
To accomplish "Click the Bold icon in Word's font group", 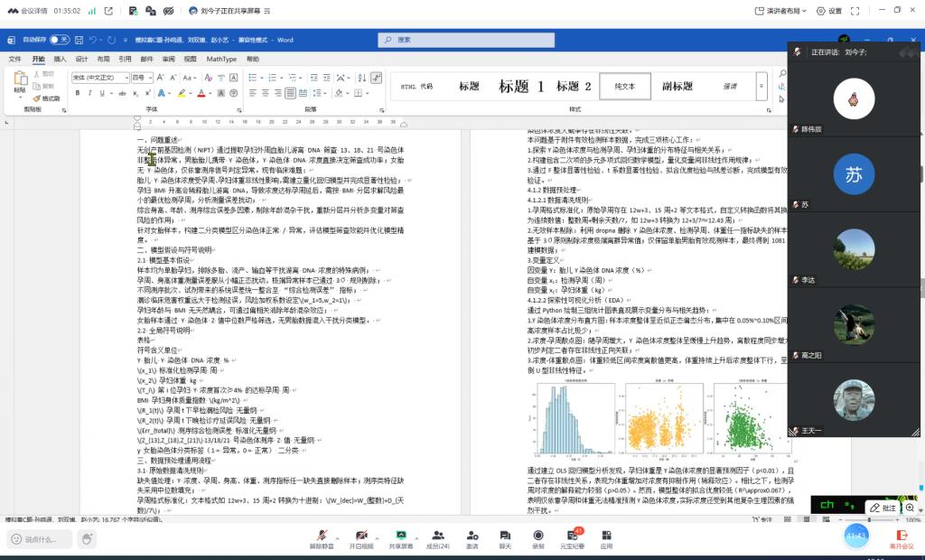I will pyautogui.click(x=78, y=93).
